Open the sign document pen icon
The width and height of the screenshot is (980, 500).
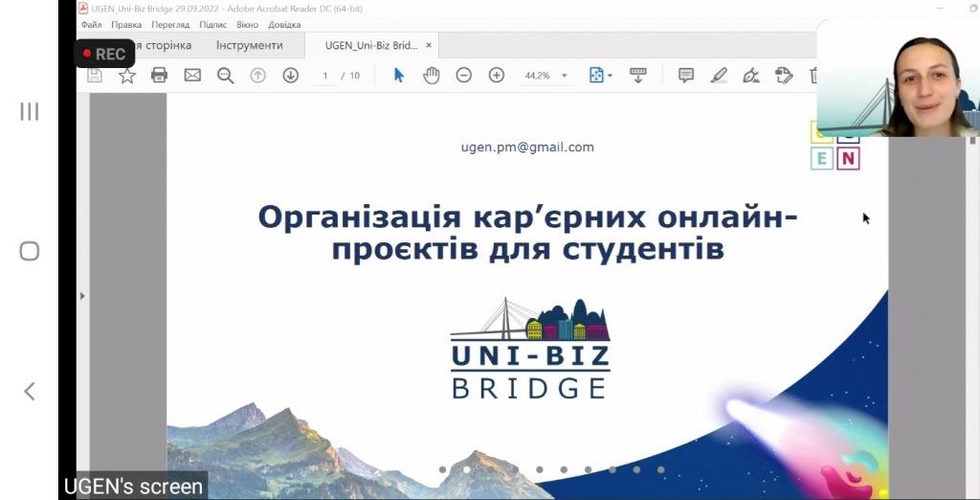pos(751,76)
